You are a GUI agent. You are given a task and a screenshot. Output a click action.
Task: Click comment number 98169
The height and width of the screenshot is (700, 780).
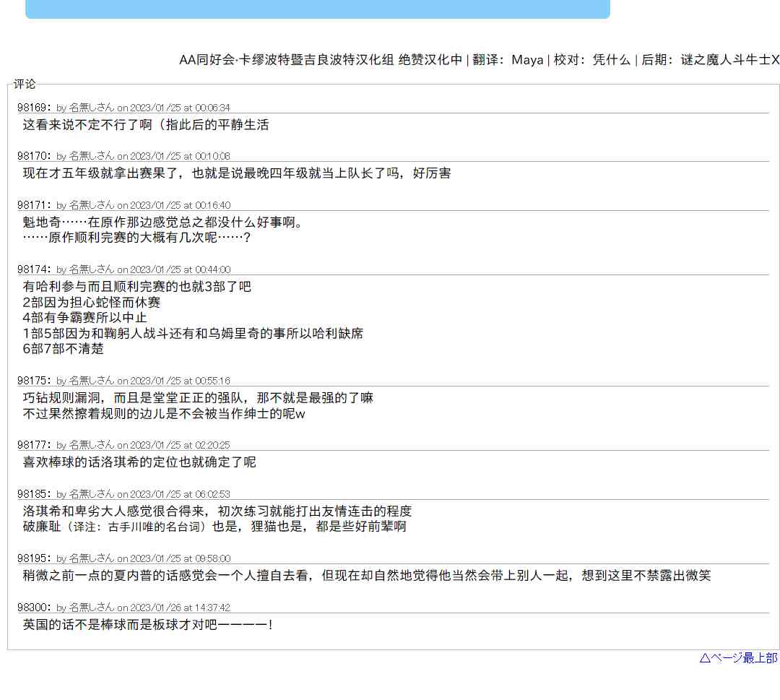tap(33, 108)
